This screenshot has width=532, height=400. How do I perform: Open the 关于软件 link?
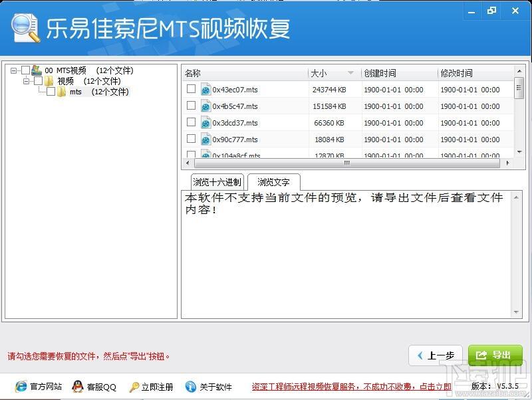coord(215,387)
